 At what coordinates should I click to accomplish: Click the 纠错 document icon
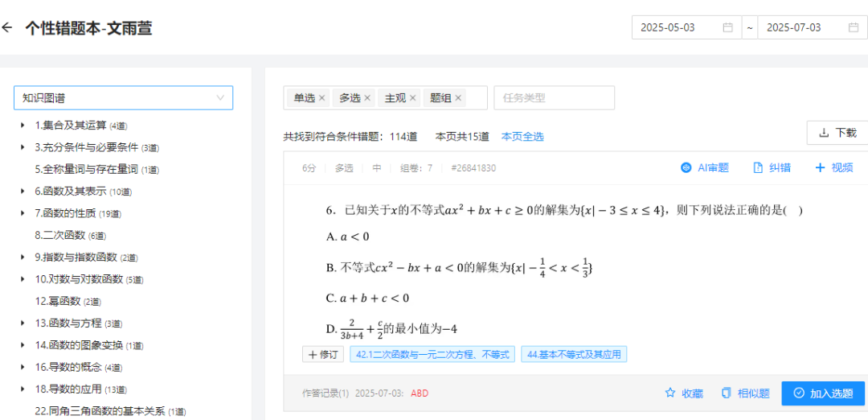758,168
